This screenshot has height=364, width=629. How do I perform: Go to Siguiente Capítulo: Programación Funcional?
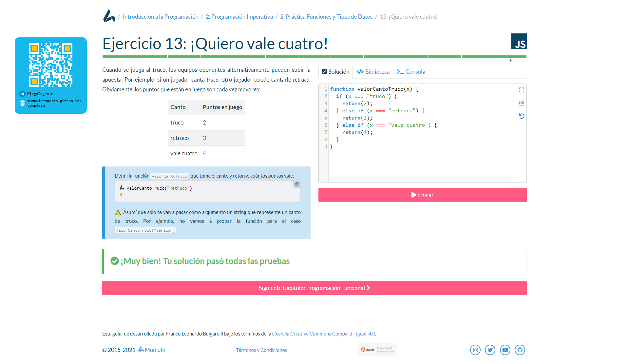314,288
